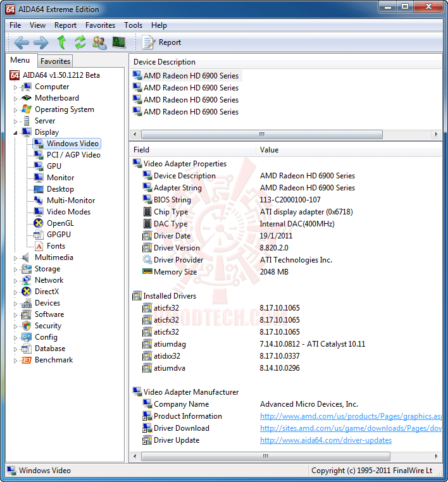This screenshot has height=482, width=448.
Task: Click the Config icon in tree
Action: [x=27, y=337]
